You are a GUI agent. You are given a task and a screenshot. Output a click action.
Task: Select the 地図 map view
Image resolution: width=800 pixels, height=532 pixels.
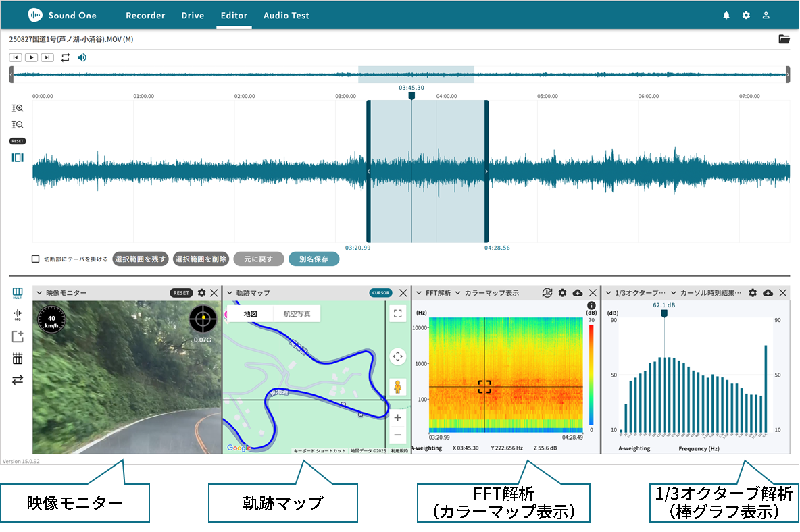[250, 314]
